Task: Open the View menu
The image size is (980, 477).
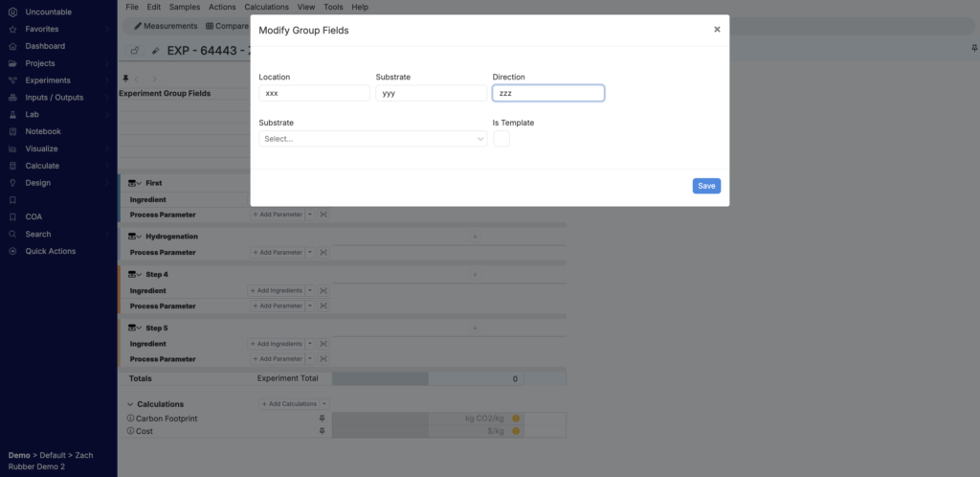Action: pos(306,7)
